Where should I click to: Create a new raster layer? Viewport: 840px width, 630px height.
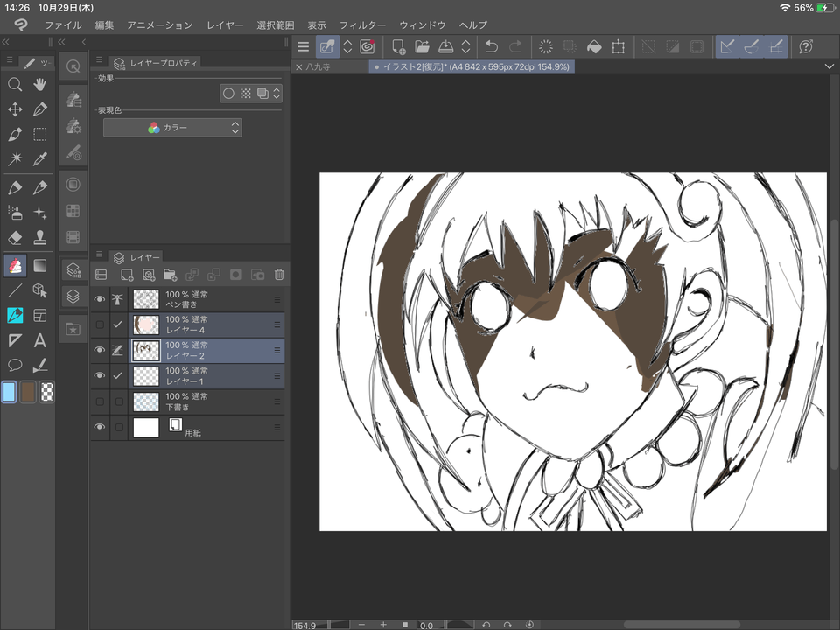(125, 274)
